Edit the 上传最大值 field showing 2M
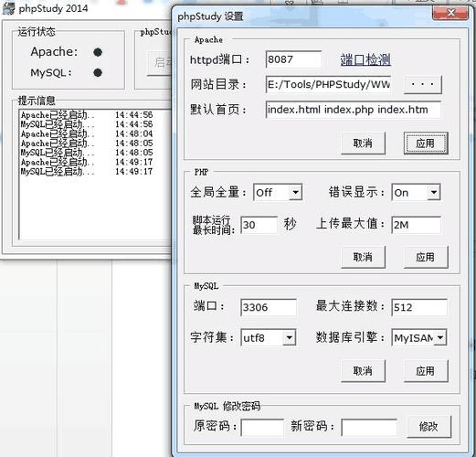Image resolution: width=476 pixels, height=457 pixels. tap(416, 225)
